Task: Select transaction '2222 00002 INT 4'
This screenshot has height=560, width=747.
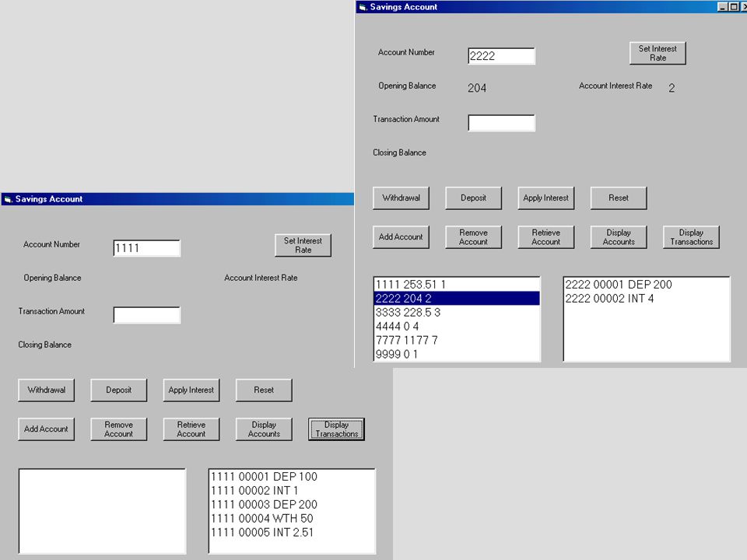Action: (647, 299)
